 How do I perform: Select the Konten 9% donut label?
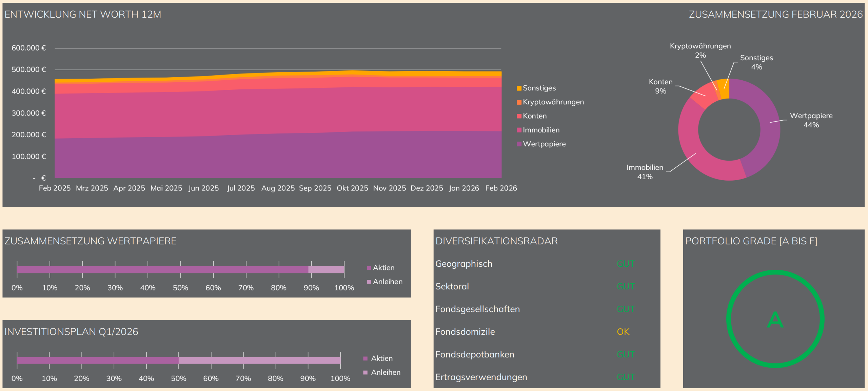coord(660,86)
